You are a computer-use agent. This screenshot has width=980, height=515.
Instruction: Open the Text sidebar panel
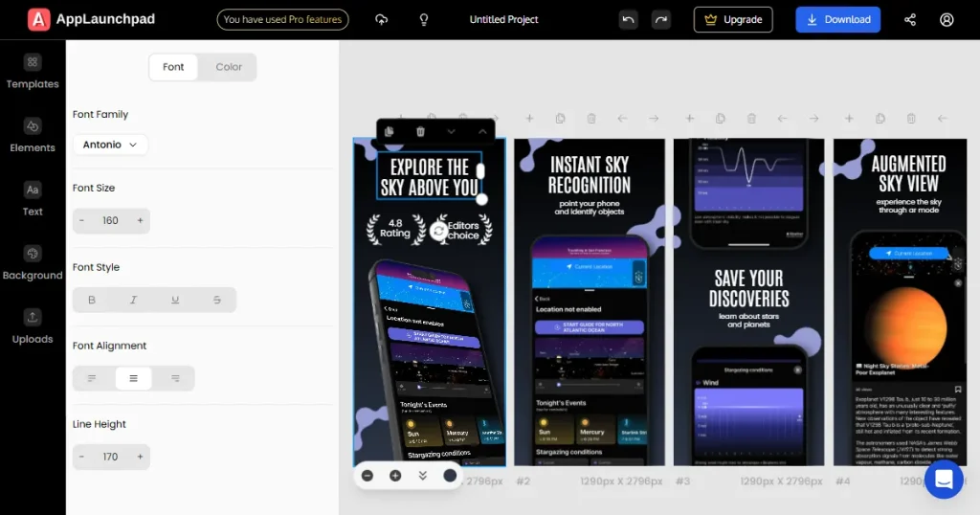[x=33, y=199]
